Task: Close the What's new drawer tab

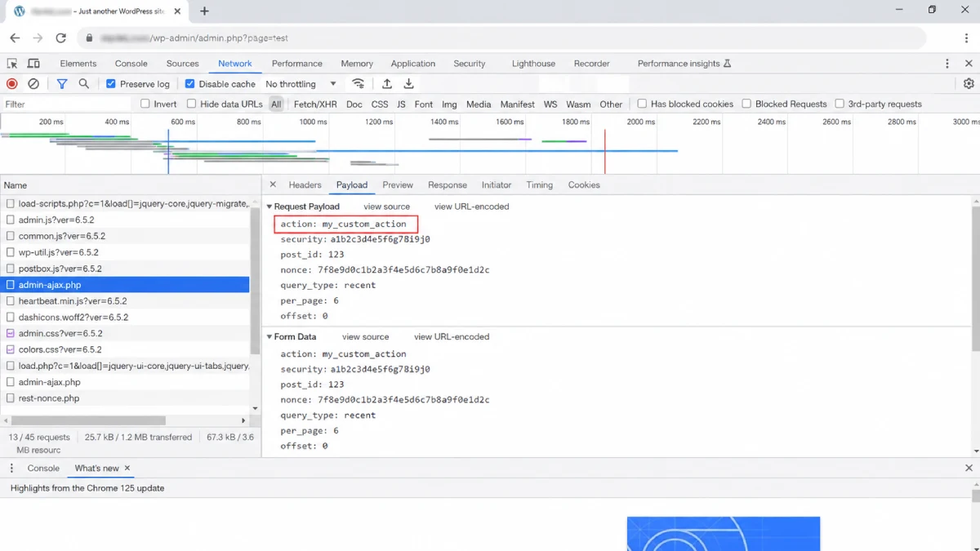Action: pyautogui.click(x=127, y=468)
